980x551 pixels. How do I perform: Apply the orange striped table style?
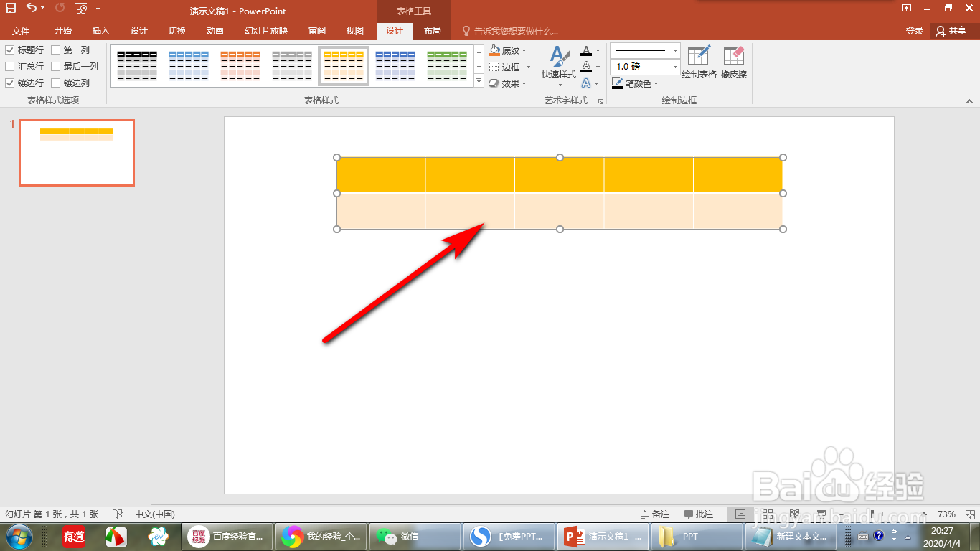(x=240, y=66)
